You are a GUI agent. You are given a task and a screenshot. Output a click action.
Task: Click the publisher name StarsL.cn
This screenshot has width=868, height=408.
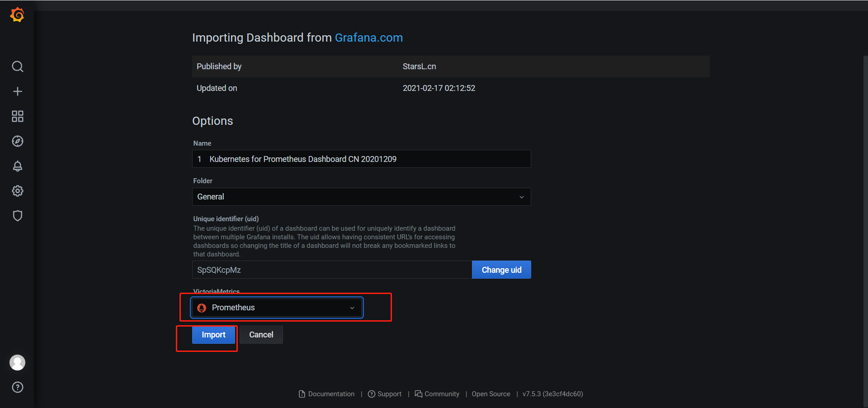[420, 66]
